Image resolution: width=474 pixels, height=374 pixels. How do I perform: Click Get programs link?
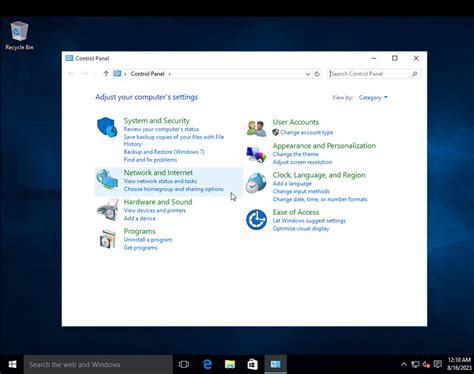140,248
